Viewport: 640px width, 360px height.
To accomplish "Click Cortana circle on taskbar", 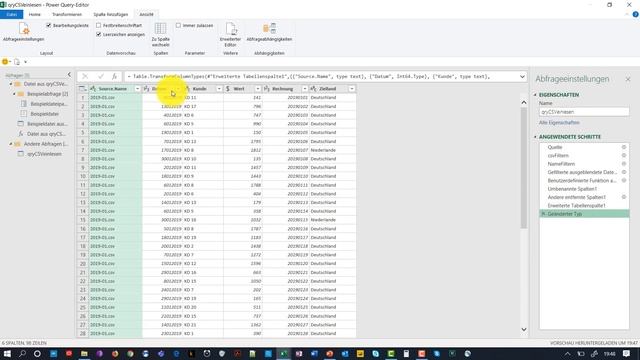I will pyautogui.click(x=37, y=353).
